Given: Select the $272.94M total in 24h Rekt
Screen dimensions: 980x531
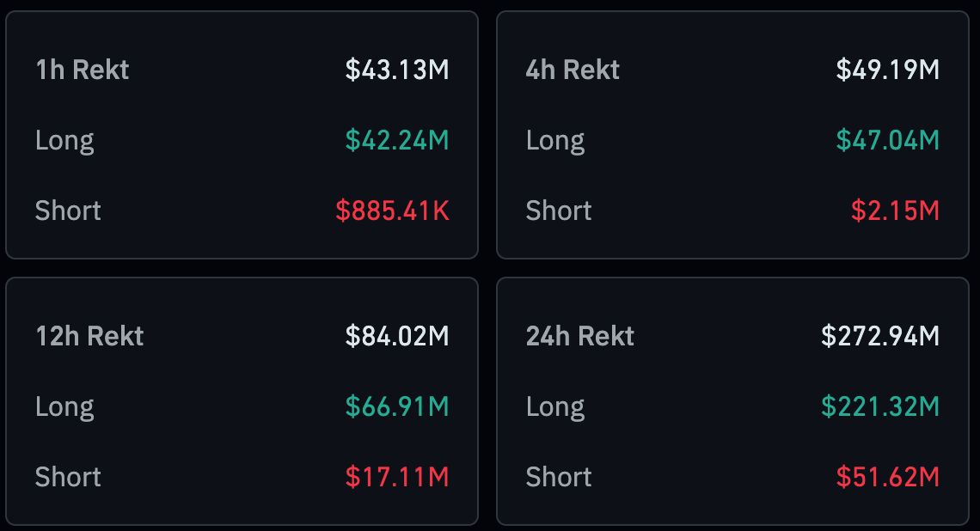Looking at the screenshot, I should pyautogui.click(x=880, y=336).
